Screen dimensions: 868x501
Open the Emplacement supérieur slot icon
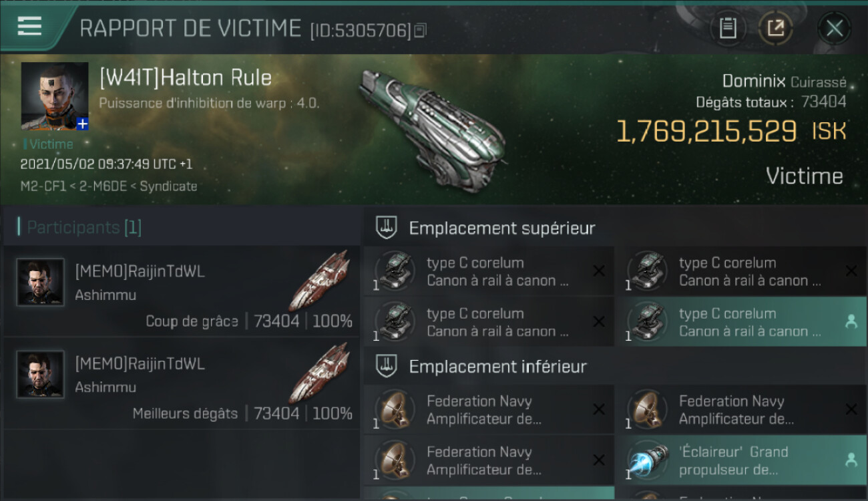[x=387, y=228]
